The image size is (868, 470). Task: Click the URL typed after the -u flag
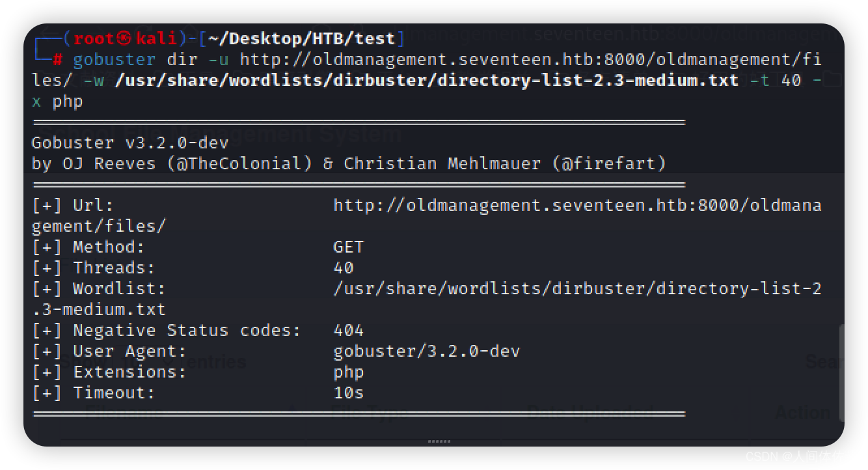(x=530, y=60)
